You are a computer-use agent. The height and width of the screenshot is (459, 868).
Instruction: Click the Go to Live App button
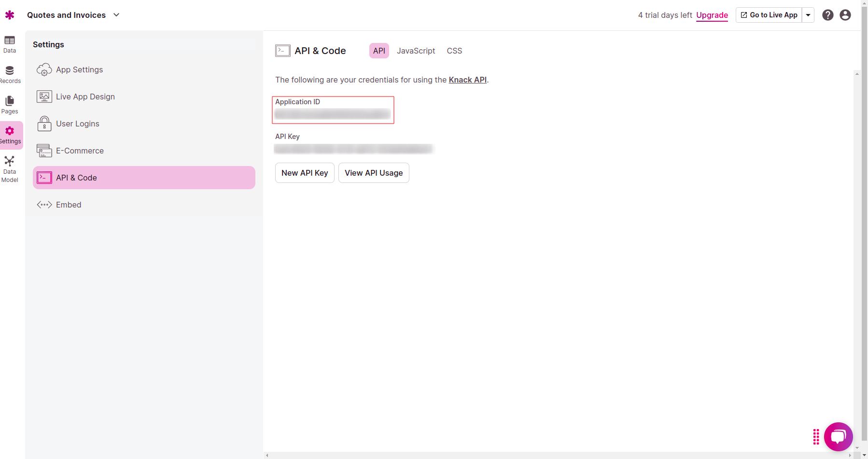tap(769, 15)
